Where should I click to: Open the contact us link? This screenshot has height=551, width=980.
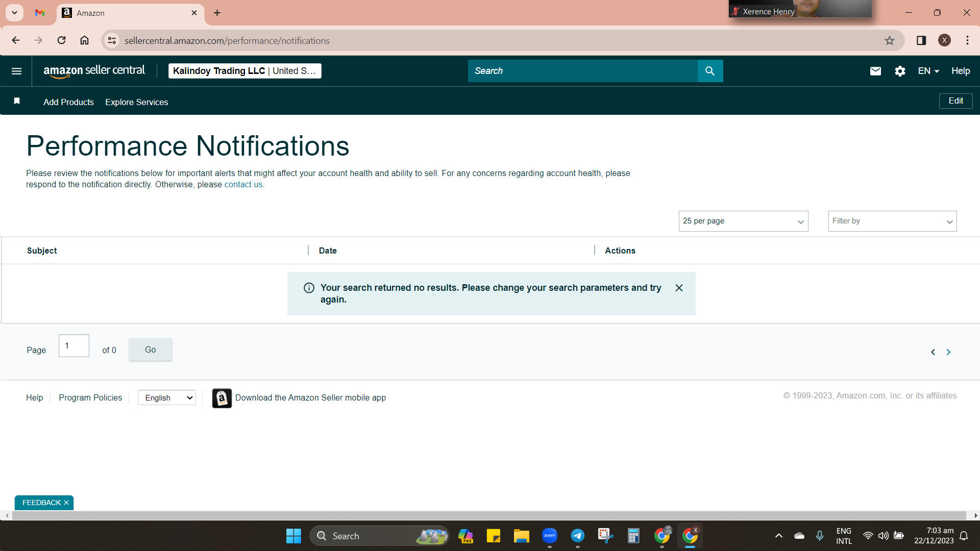tap(244, 185)
